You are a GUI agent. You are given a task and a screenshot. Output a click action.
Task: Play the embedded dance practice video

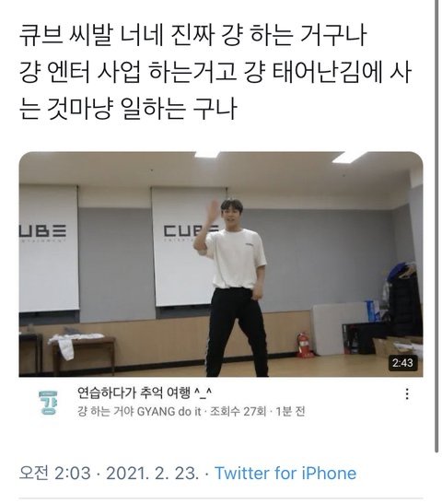(221, 264)
